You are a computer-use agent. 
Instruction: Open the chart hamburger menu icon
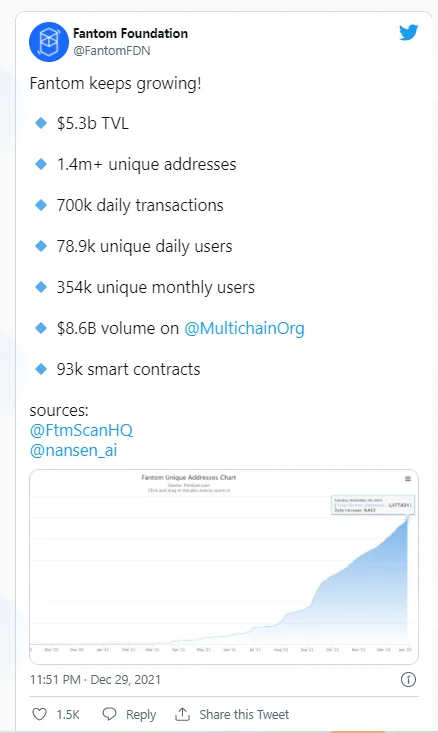pyautogui.click(x=408, y=479)
